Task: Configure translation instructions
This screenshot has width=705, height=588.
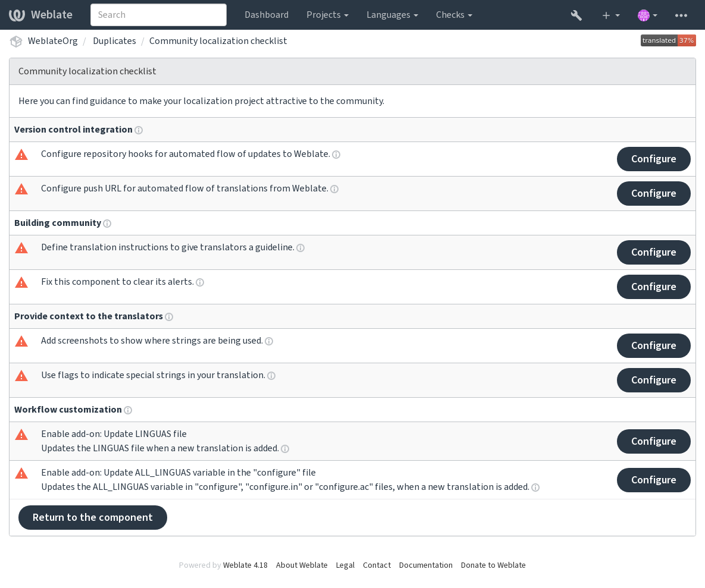Action: [x=653, y=253]
